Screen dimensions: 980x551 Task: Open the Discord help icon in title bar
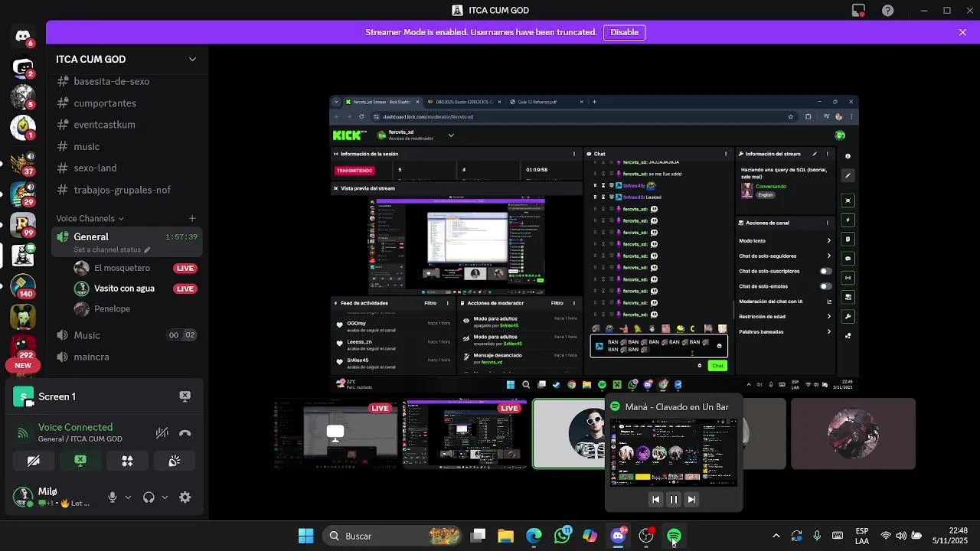tap(887, 11)
